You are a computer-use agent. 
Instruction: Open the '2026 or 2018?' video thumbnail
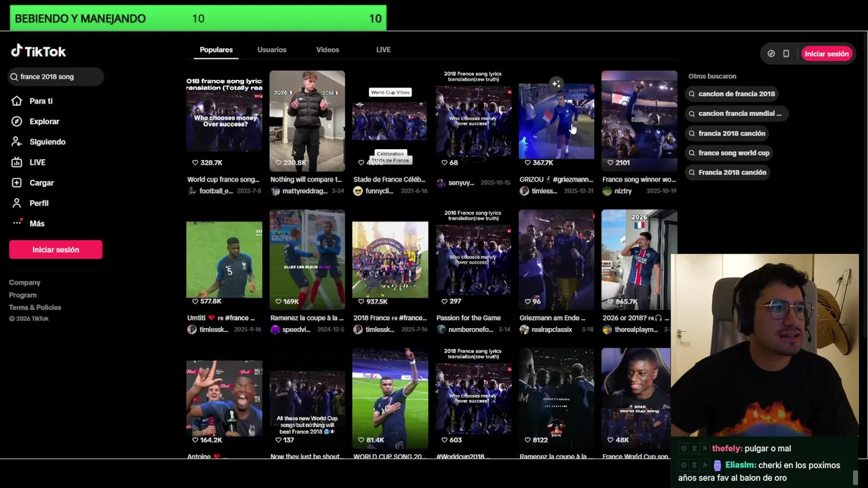tap(639, 260)
